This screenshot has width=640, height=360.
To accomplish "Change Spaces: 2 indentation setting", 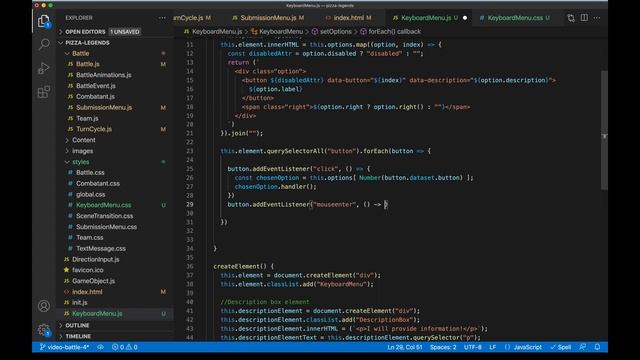I will click(443, 347).
